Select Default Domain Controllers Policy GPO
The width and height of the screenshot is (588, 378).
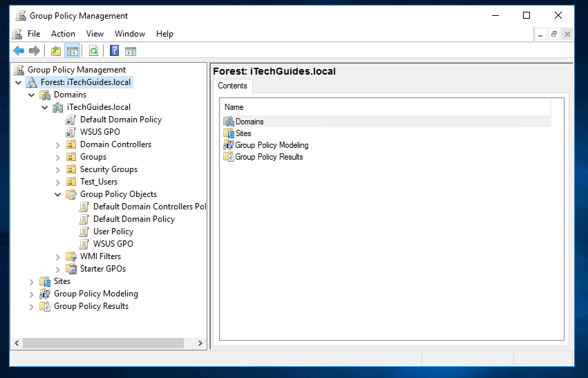point(150,207)
